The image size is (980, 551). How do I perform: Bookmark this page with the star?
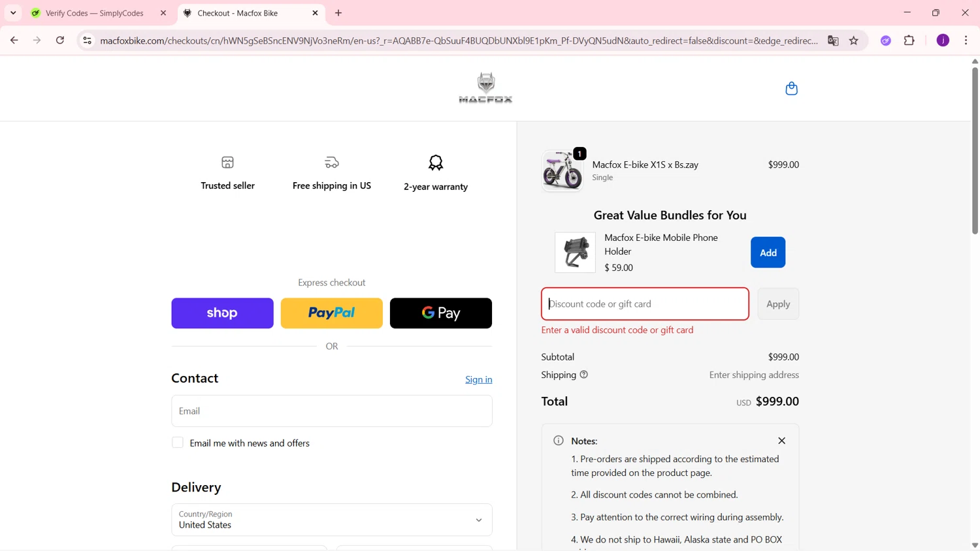[x=854, y=40]
